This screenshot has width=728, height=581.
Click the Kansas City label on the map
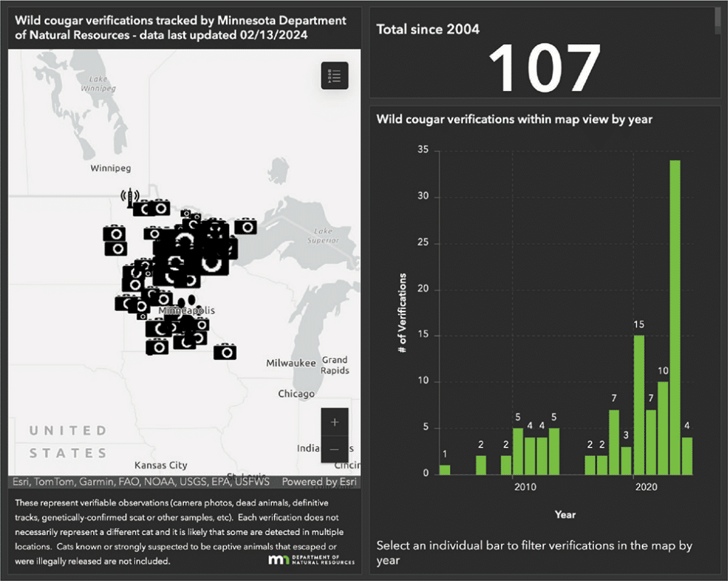click(161, 465)
